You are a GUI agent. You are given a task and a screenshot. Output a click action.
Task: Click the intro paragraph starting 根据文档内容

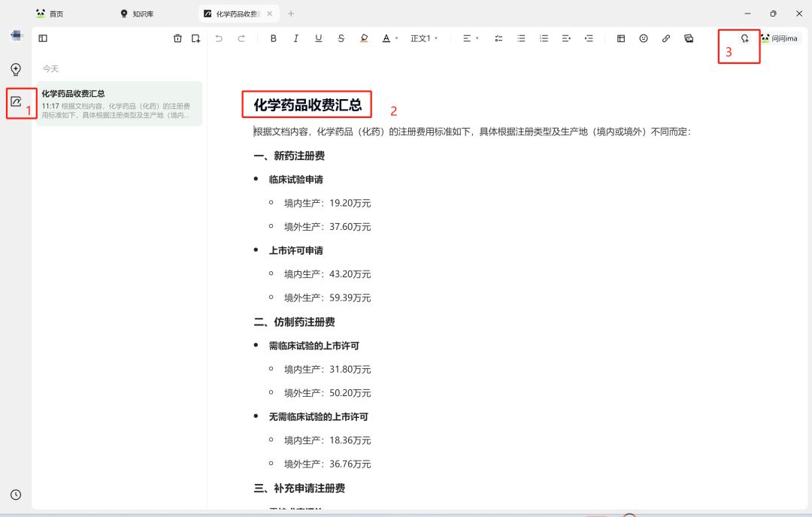pyautogui.click(x=471, y=132)
